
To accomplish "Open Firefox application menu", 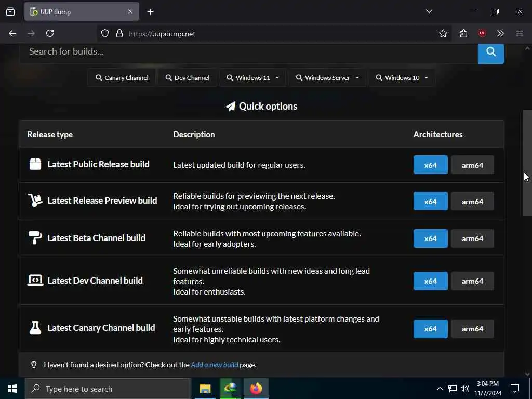I will (519, 33).
